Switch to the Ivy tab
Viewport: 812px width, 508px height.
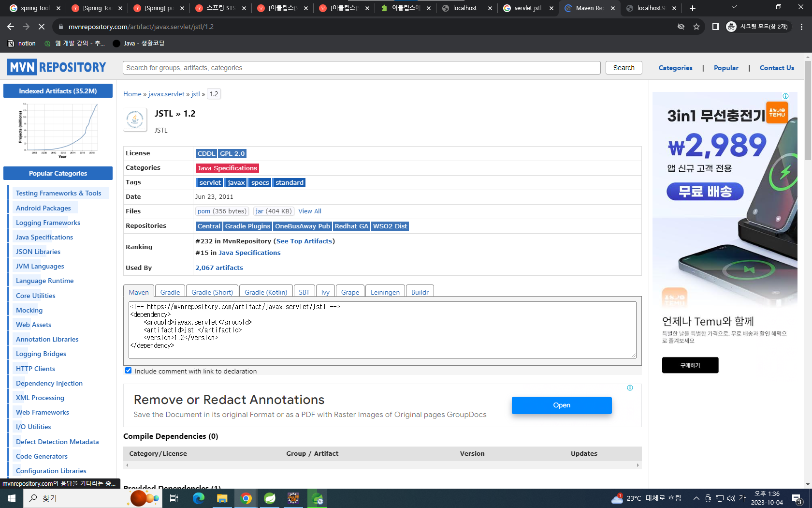pos(325,292)
